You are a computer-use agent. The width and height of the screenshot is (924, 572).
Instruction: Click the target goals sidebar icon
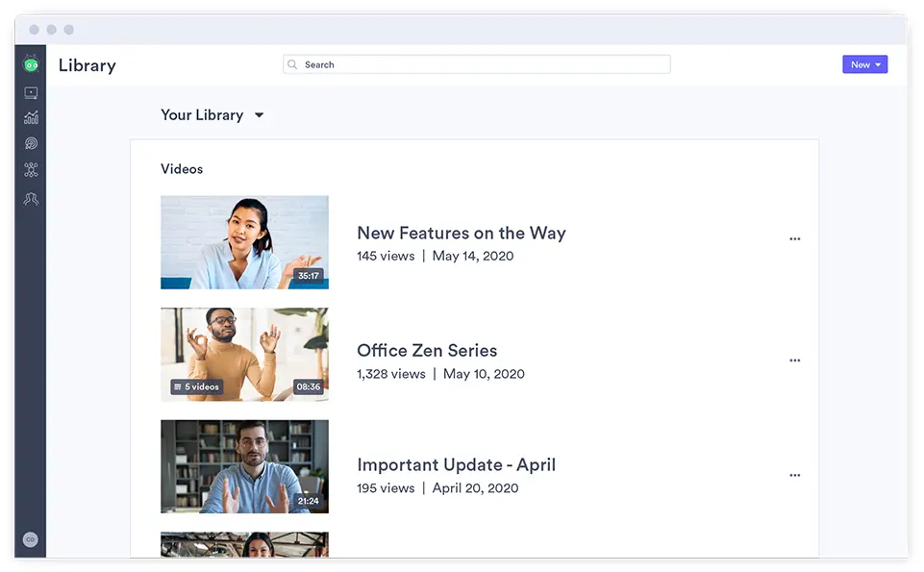[x=31, y=143]
